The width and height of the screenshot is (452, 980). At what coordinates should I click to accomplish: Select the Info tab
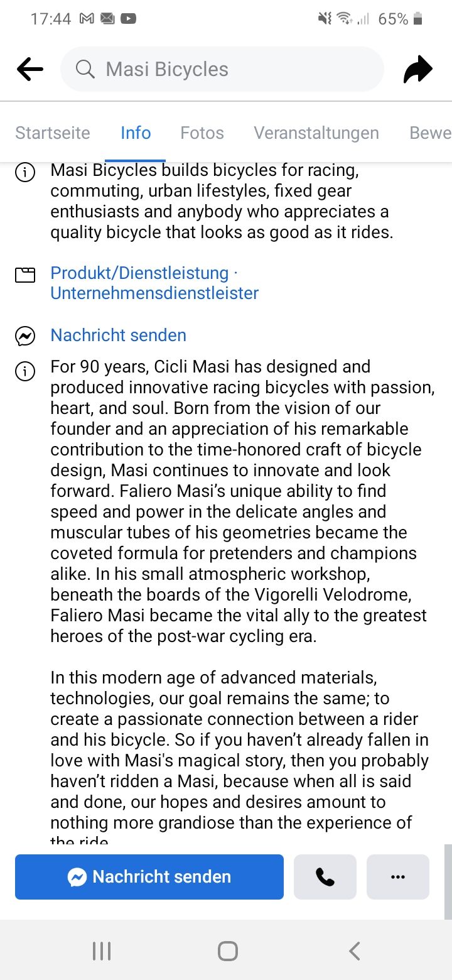pos(136,133)
